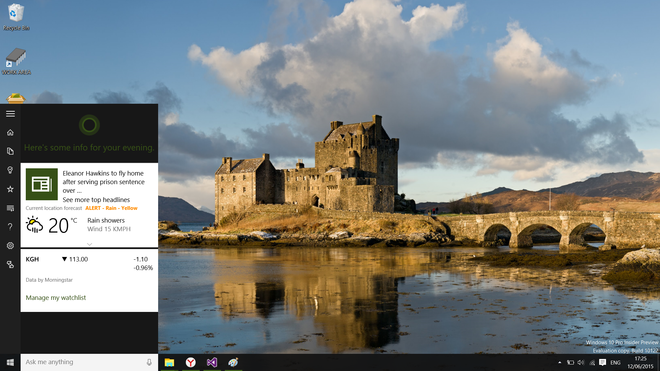Open the ENG language switcher
Viewport: 660px width, 371px height.
(x=615, y=362)
